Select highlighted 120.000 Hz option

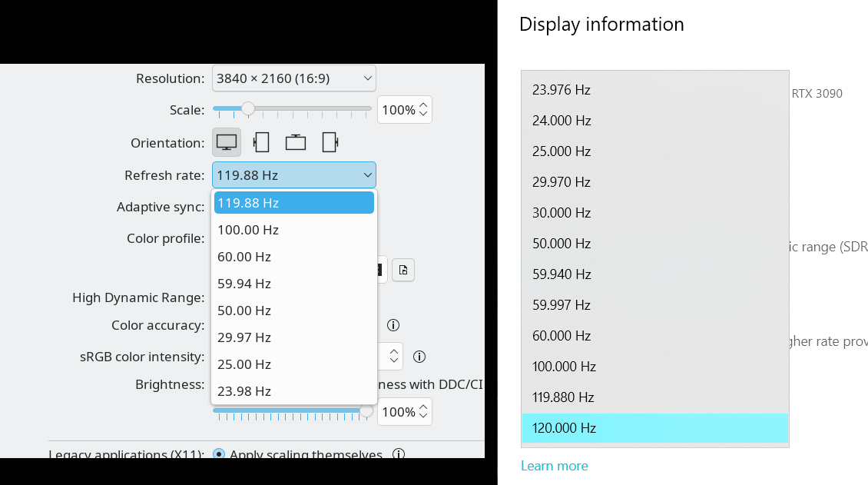click(655, 428)
